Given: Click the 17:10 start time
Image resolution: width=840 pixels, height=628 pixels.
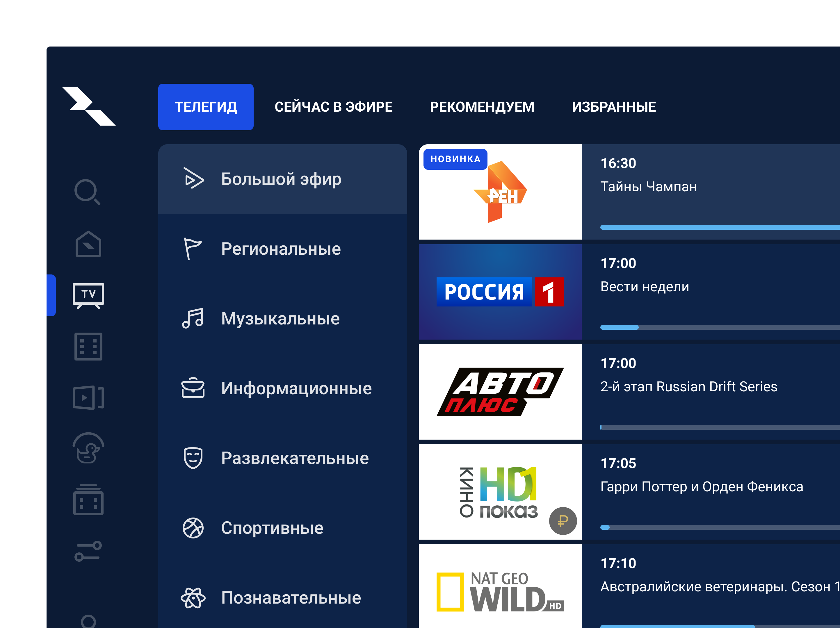Looking at the screenshot, I should pos(618,563).
